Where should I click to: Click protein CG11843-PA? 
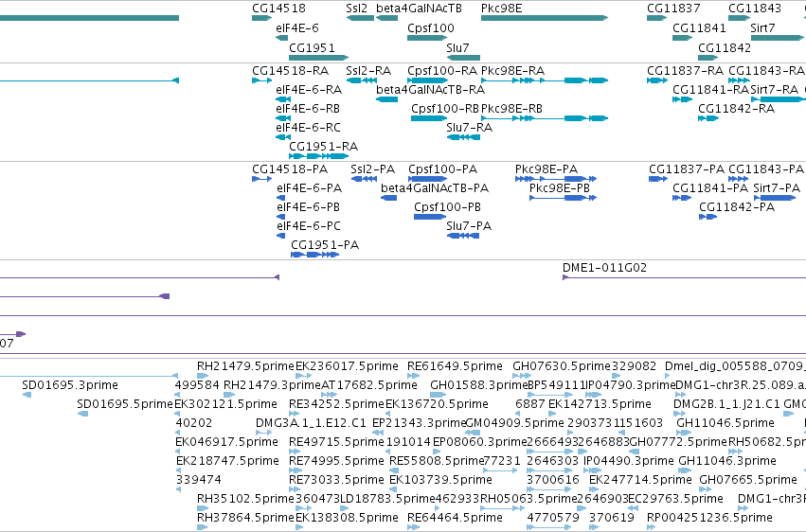pos(766,168)
